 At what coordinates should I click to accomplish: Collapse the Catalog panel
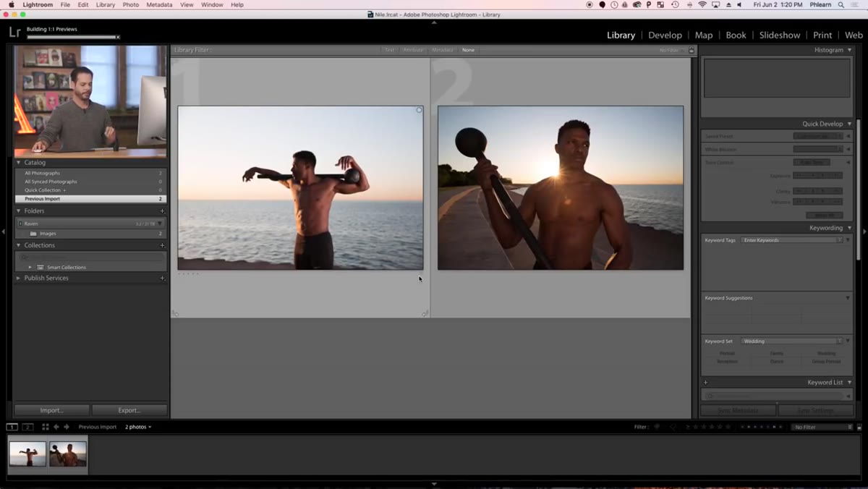[x=19, y=163]
